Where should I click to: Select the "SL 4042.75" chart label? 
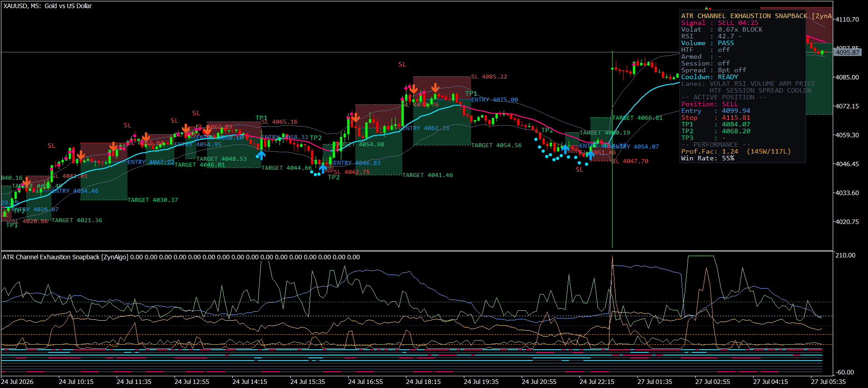point(352,172)
